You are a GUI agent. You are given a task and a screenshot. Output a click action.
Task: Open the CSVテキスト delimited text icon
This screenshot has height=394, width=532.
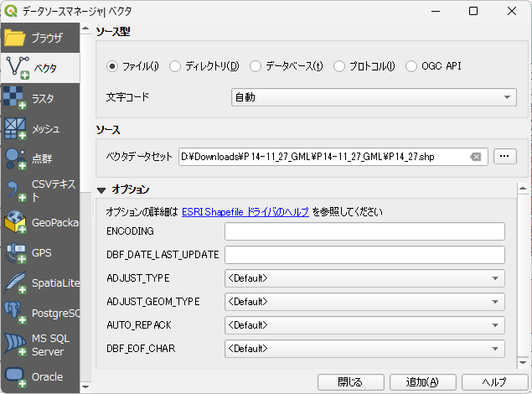(15, 190)
